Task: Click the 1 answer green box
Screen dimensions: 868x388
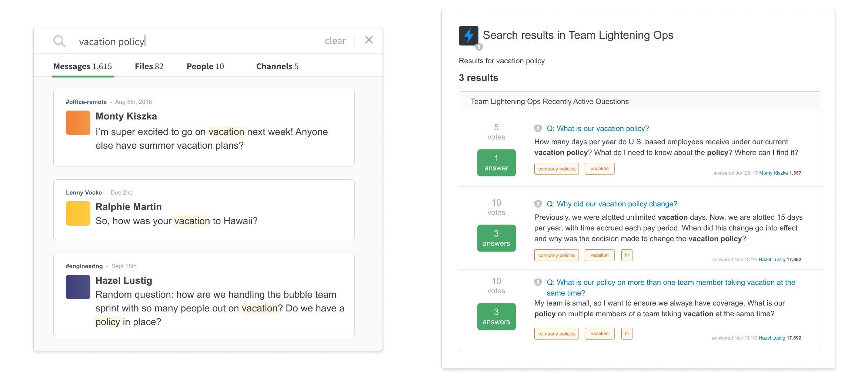Action: 496,163
